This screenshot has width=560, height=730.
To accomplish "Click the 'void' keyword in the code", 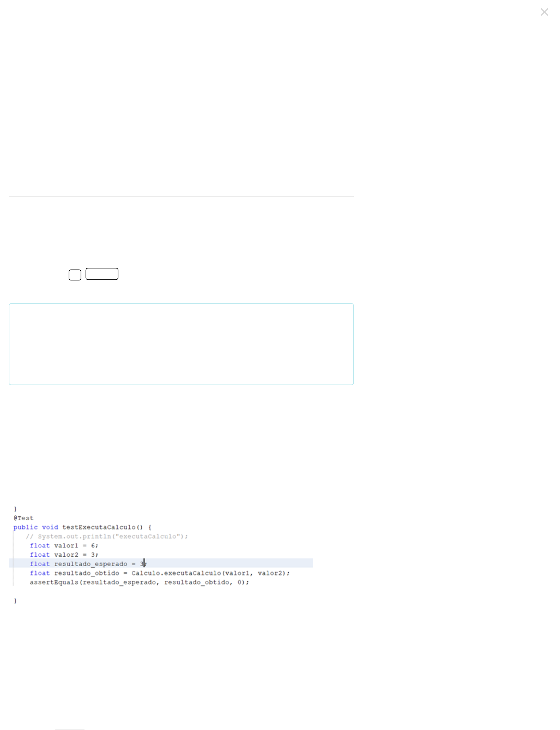I will click(50, 527).
